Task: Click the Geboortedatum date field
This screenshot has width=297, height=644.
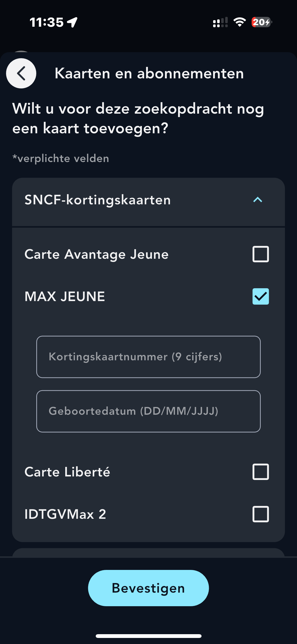Action: pos(148,411)
